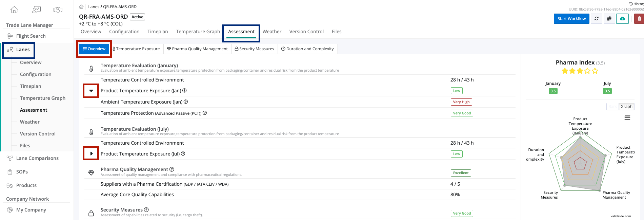Click thermometer icon for Temperature Evaluation (January)
This screenshot has height=220, width=644.
(x=91, y=69)
